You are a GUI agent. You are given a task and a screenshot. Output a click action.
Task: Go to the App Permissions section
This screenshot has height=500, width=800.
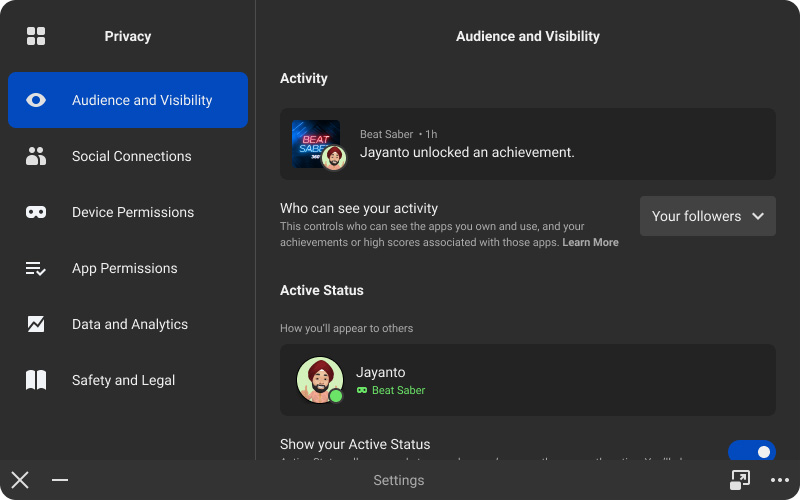124,268
